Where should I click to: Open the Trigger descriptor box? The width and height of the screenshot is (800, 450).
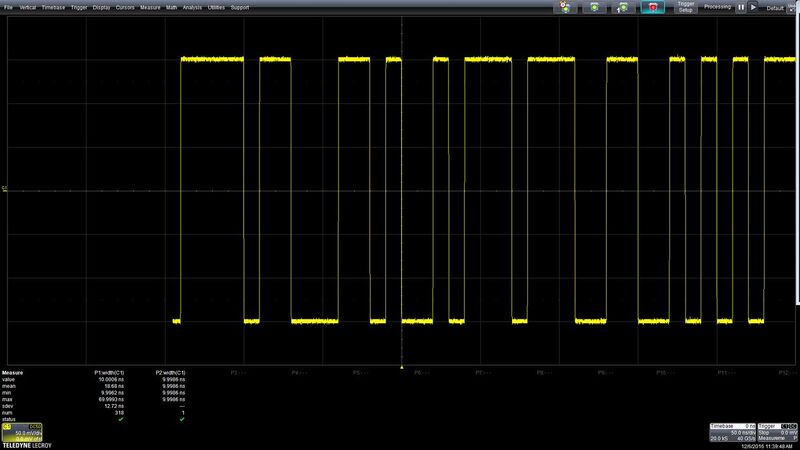click(777, 432)
